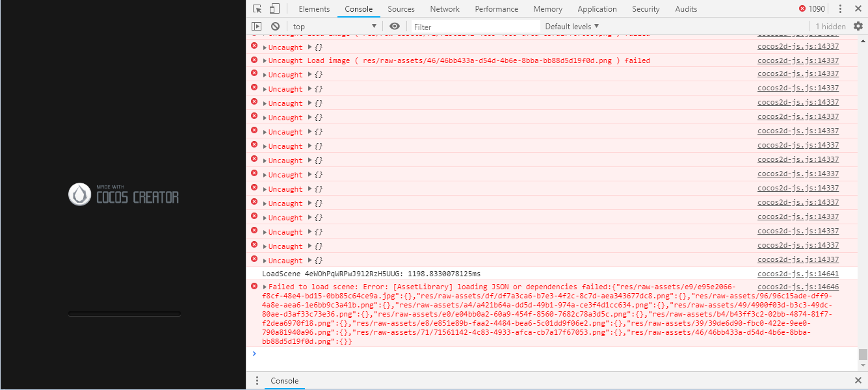Open the 'top' JavaScript context dropdown
The width and height of the screenshot is (868, 390).
334,26
